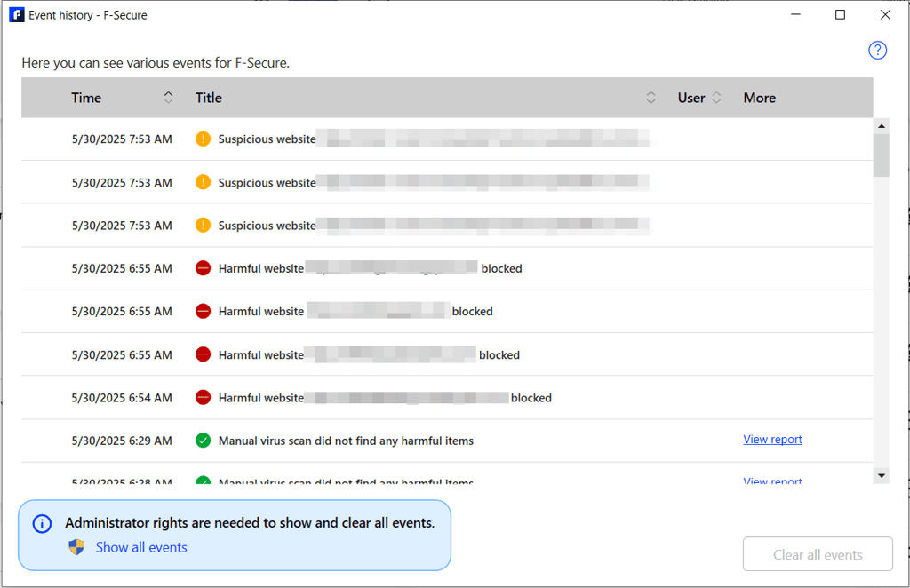Click the Clear all events button
Image resolution: width=910 pixels, height=588 pixels.
(818, 554)
